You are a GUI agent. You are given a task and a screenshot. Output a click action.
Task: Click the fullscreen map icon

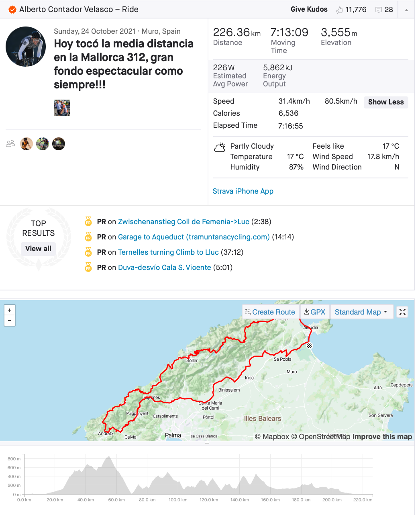pos(402,312)
